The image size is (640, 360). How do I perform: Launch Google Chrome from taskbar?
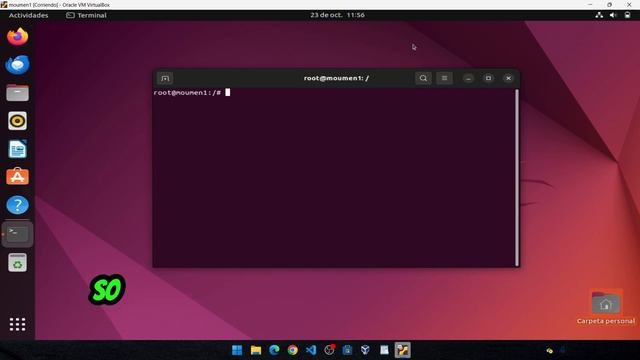[293, 350]
